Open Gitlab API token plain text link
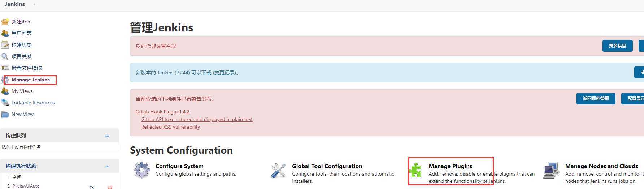 pyautogui.click(x=197, y=119)
